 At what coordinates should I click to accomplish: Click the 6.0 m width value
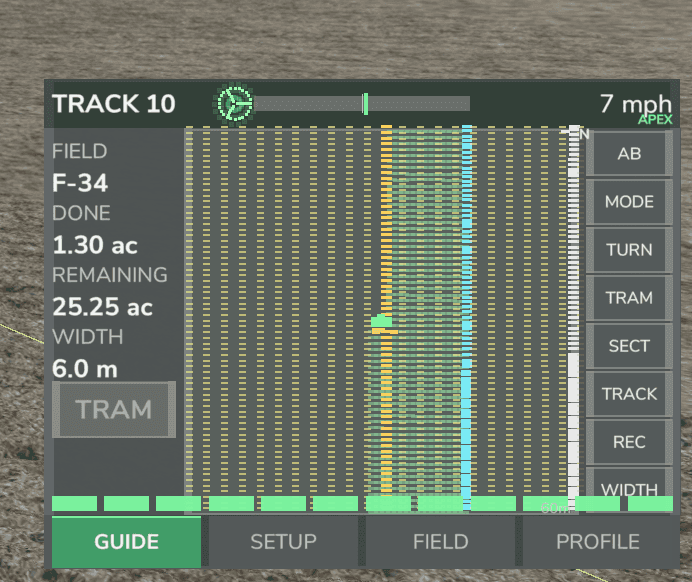click(85, 369)
